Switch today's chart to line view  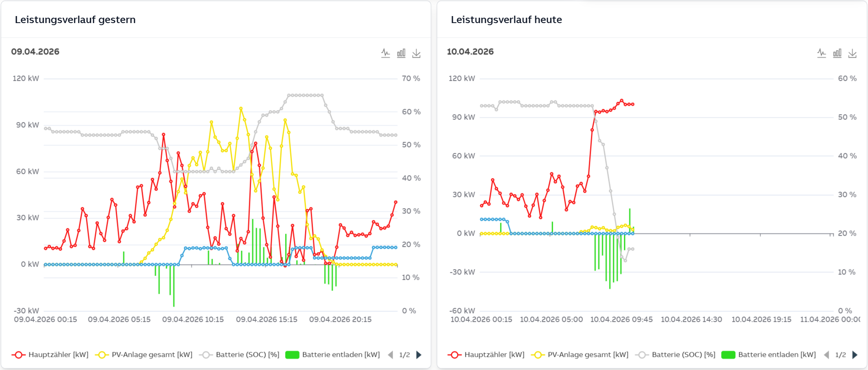(x=821, y=53)
